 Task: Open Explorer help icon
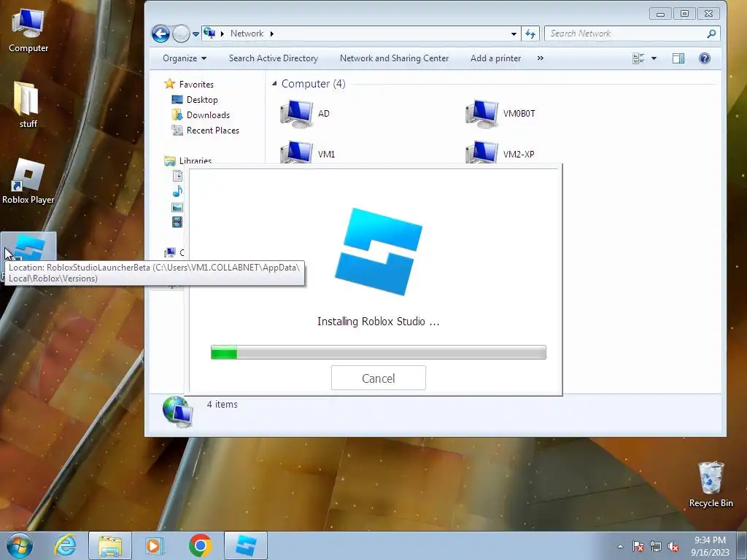(x=705, y=58)
